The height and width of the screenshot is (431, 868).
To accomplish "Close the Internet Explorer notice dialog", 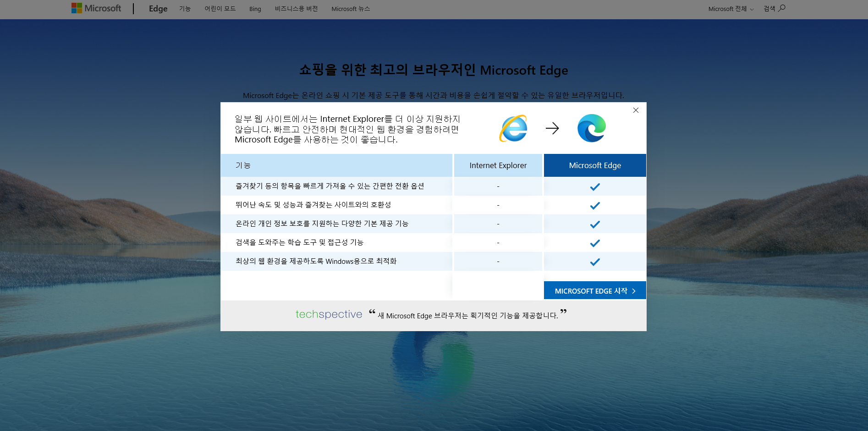I will point(636,110).
